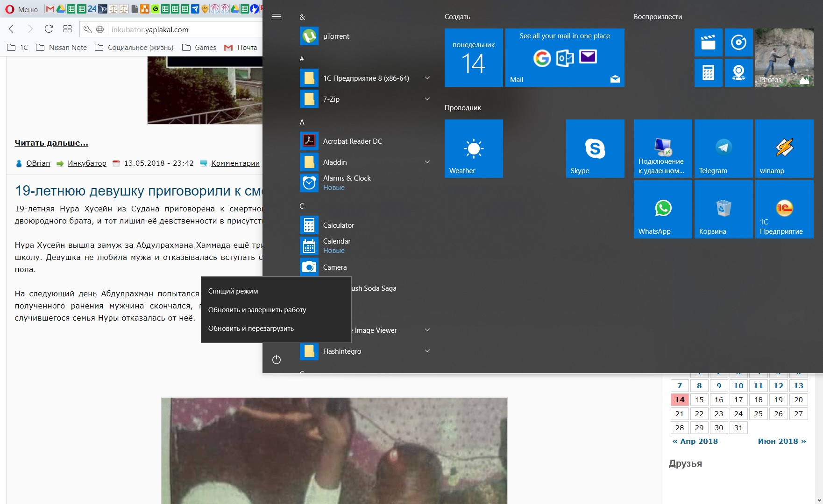
Task: Open the Photos tile with picture
Action: [784, 57]
